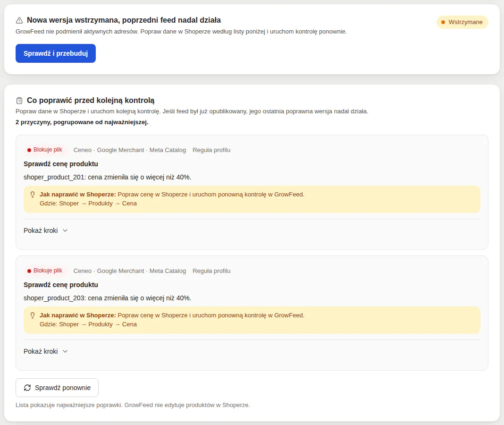This screenshot has width=504, height=425.
Task: Expand 'Pokaż kroki' for shoper_product_201
Action: coord(45,230)
